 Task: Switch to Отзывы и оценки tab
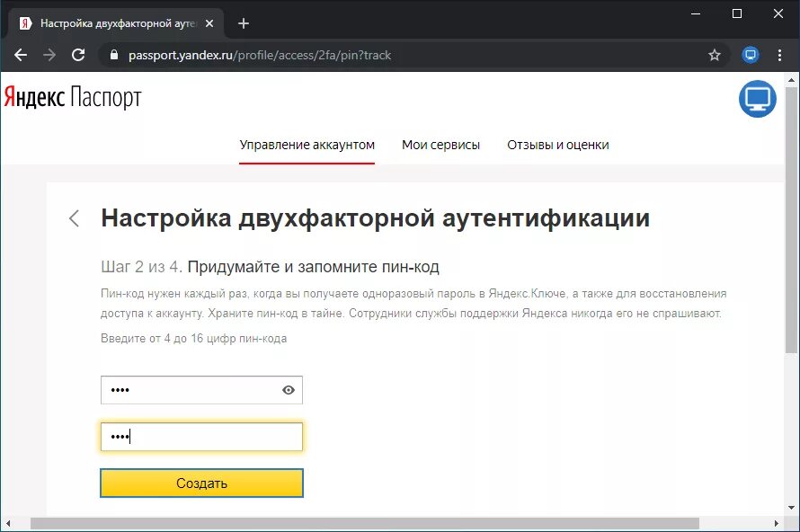(x=558, y=145)
